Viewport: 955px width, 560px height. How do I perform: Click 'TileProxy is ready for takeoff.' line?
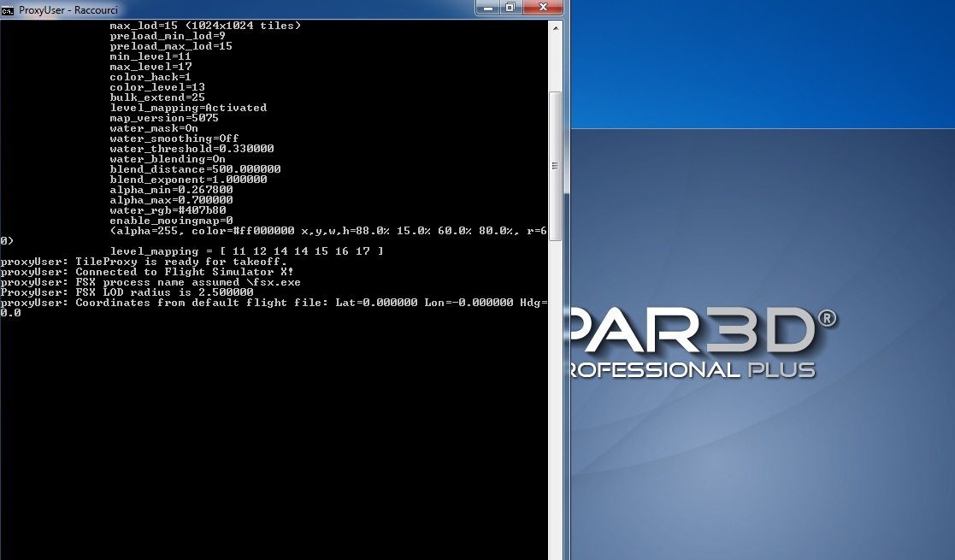[x=144, y=262]
